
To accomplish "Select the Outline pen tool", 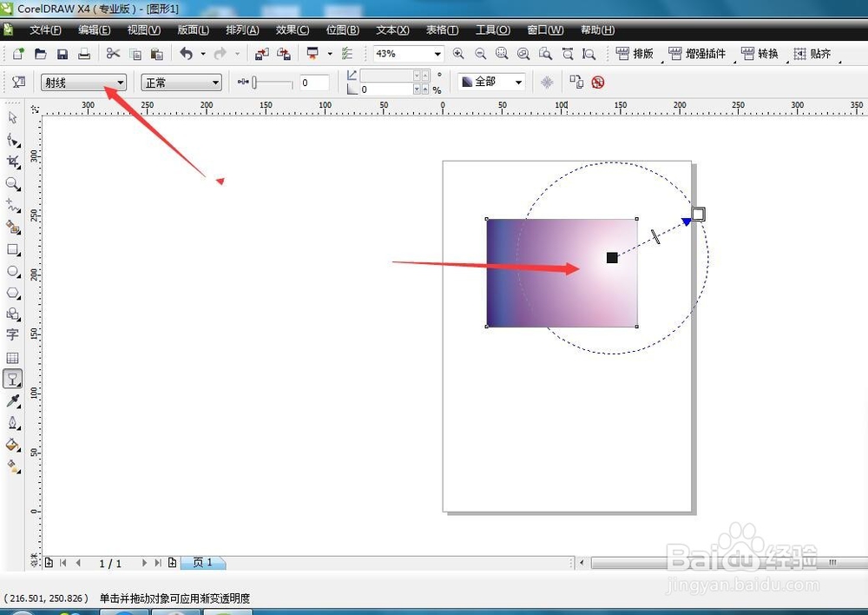I will (x=13, y=423).
